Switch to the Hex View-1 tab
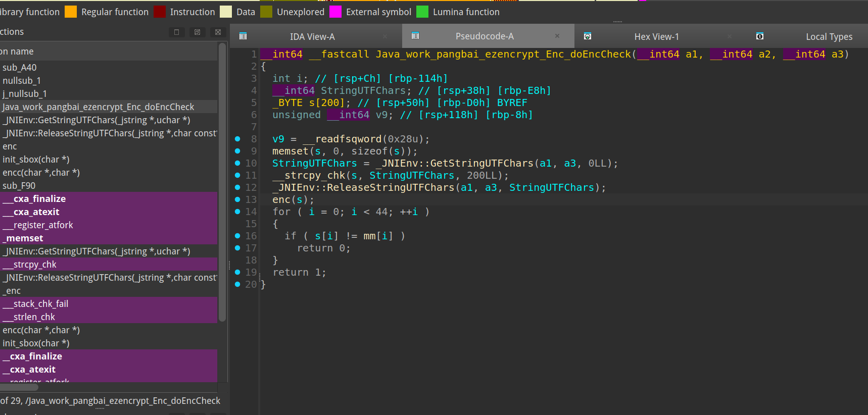This screenshot has width=868, height=415. (x=656, y=36)
